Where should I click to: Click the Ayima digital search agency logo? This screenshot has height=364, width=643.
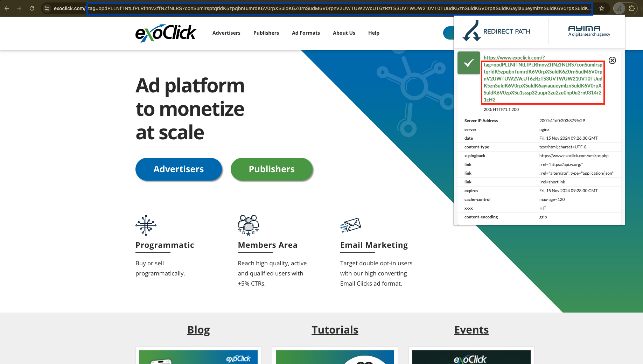[589, 31]
